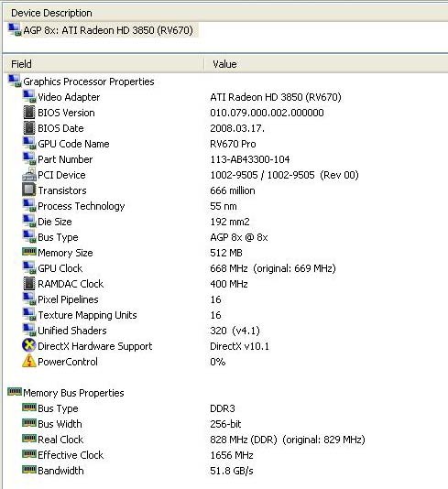Click the Unified Shaders icon
Screen dimensions: 448x489
point(29,331)
